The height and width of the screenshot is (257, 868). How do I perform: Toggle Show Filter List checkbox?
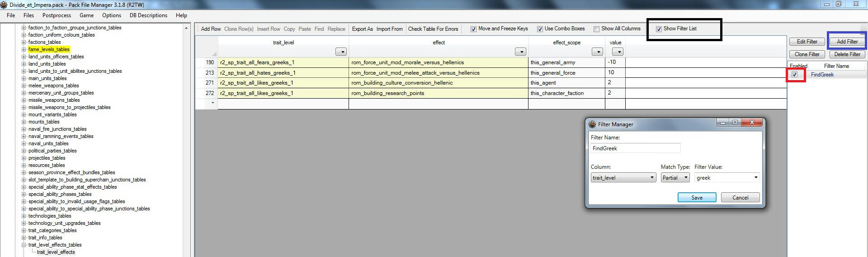pos(659,29)
